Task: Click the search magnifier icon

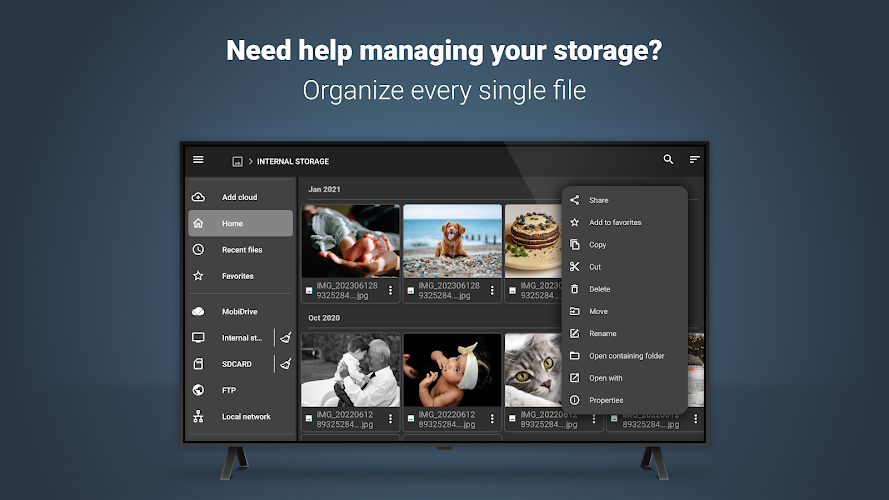Action: click(x=668, y=160)
